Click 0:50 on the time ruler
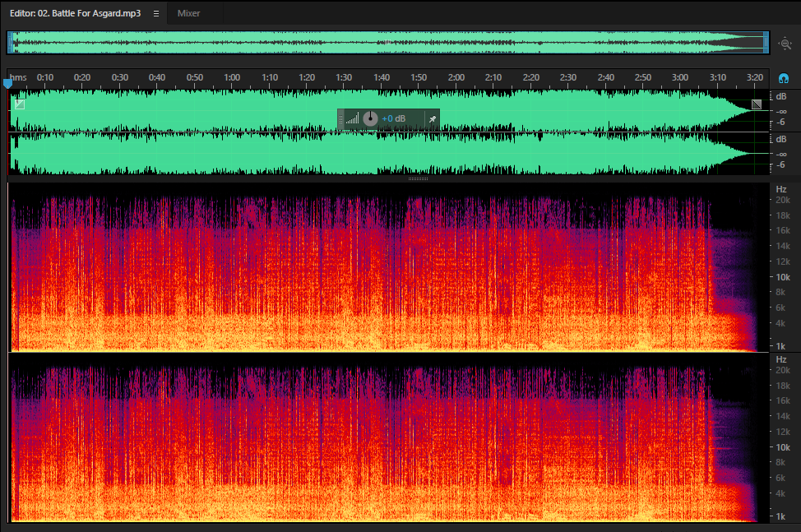 (x=195, y=77)
